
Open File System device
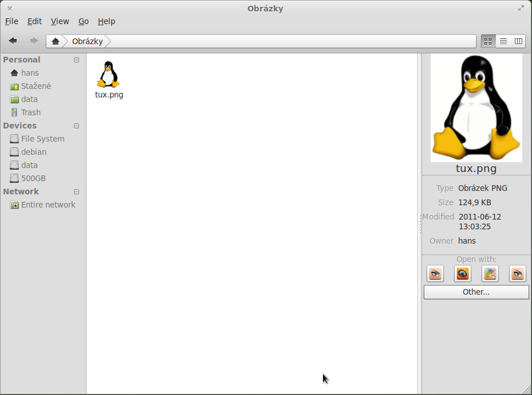click(x=37, y=139)
